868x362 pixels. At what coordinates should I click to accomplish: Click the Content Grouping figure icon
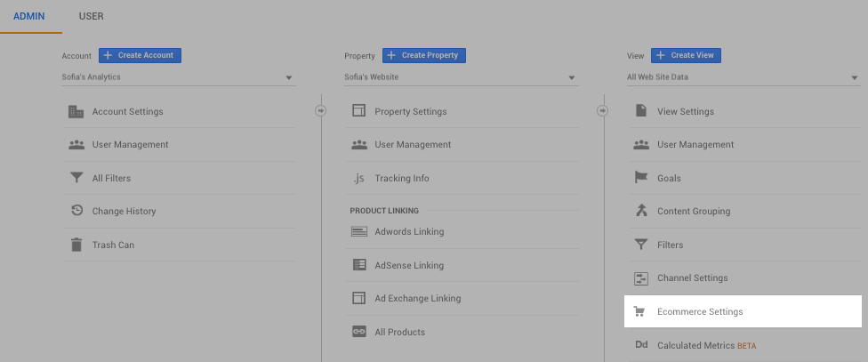point(640,211)
